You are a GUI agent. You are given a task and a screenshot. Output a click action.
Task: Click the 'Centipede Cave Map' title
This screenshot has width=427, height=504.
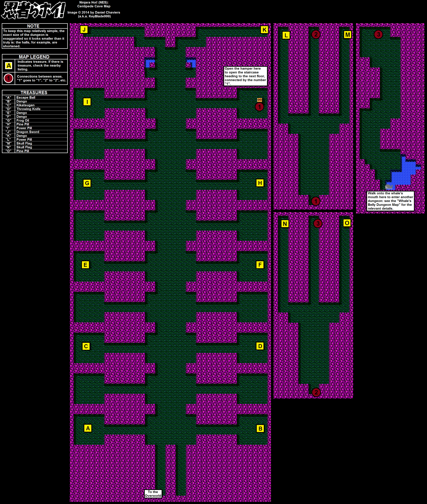94,6
